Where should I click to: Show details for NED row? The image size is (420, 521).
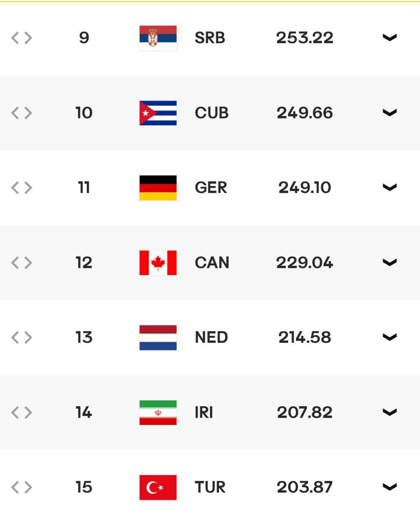pos(389,337)
